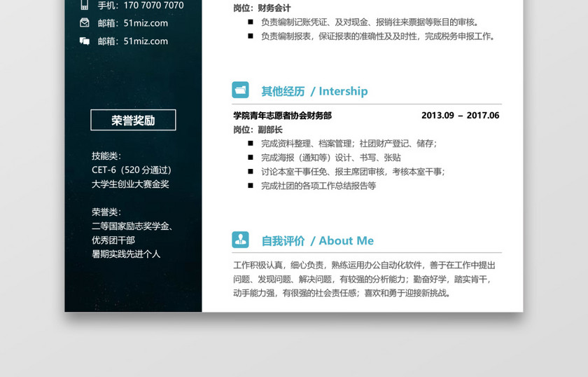Viewport: 588px width, 377px height.
Task: Select phone number 170 7070 7070
Action: [154, 6]
